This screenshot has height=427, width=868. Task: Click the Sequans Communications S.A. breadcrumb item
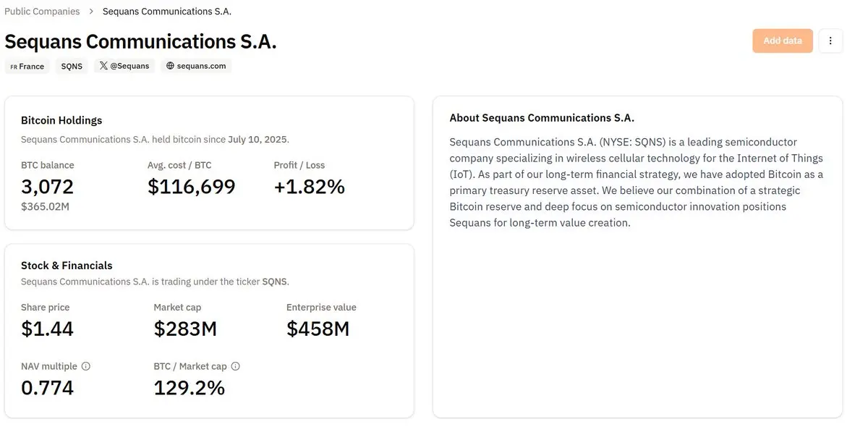[167, 12]
